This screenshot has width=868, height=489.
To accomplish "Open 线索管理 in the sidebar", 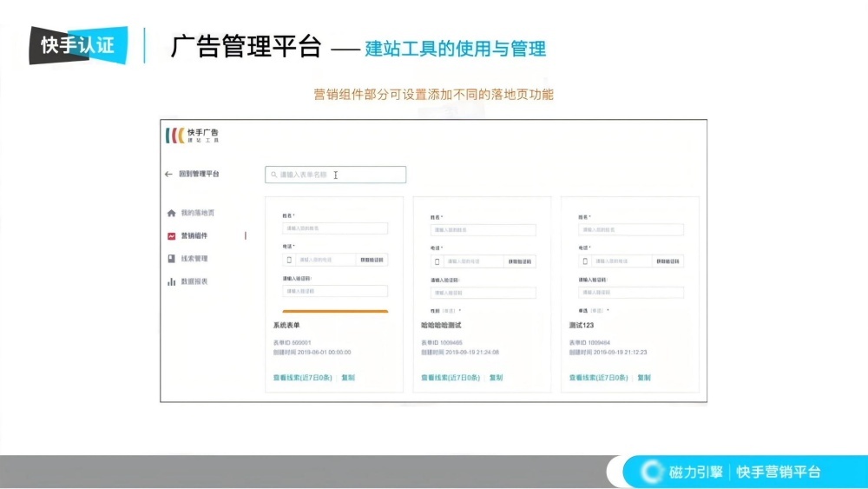I will (x=194, y=259).
